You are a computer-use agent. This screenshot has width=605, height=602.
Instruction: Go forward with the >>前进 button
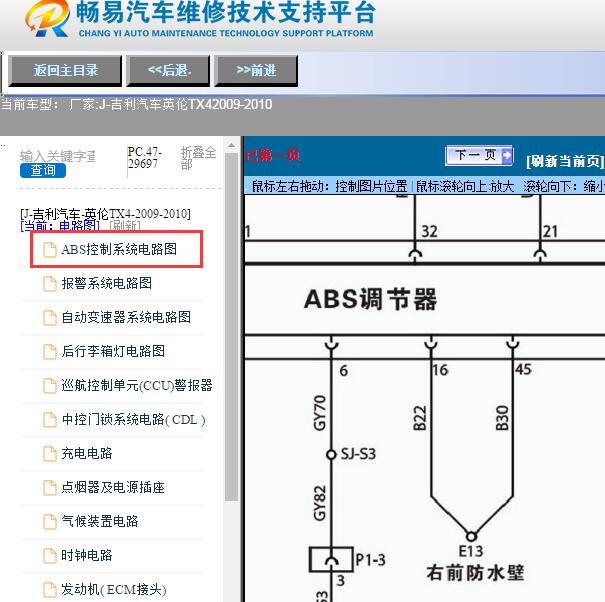256,71
